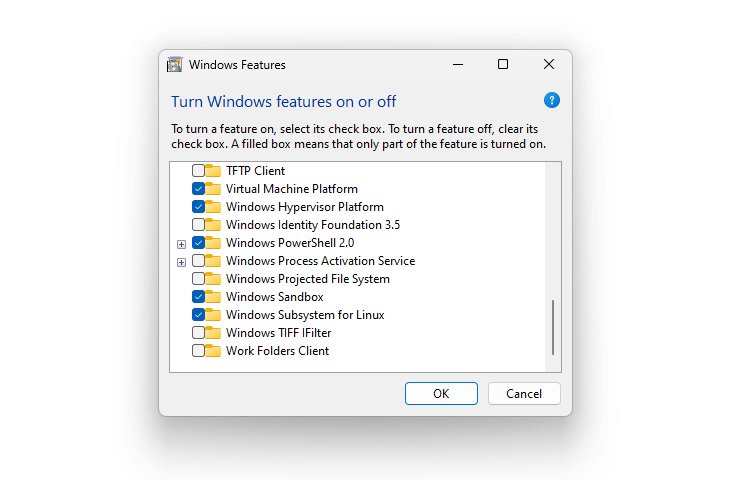This screenshot has height=480, width=733.
Task: Disable the Windows Sandbox checkbox
Action: click(198, 297)
